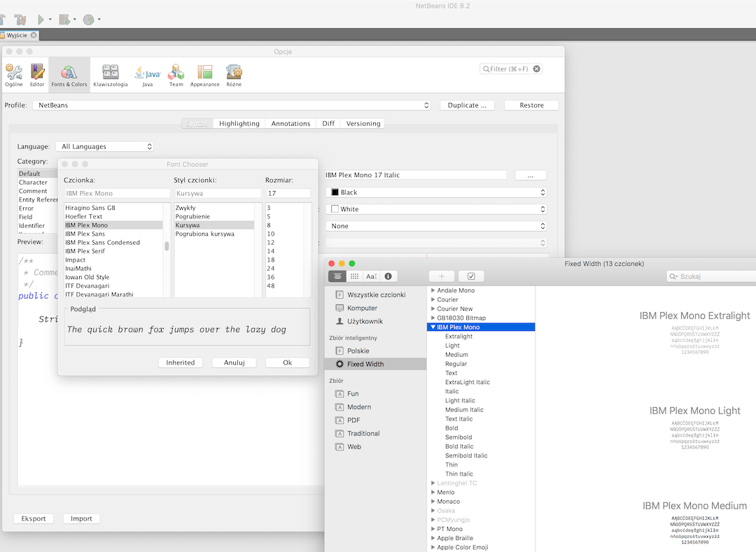Show font info in Font Book
The height and width of the screenshot is (552, 756).
click(388, 276)
